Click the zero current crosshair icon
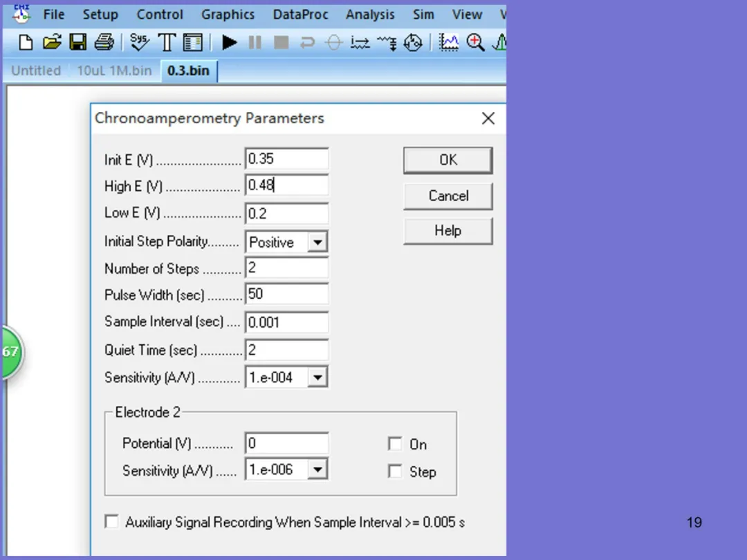Screen dimensions: 747x560 [333, 43]
